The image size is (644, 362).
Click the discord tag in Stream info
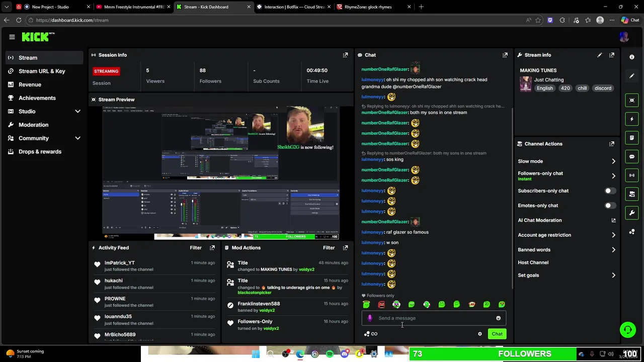603,88
